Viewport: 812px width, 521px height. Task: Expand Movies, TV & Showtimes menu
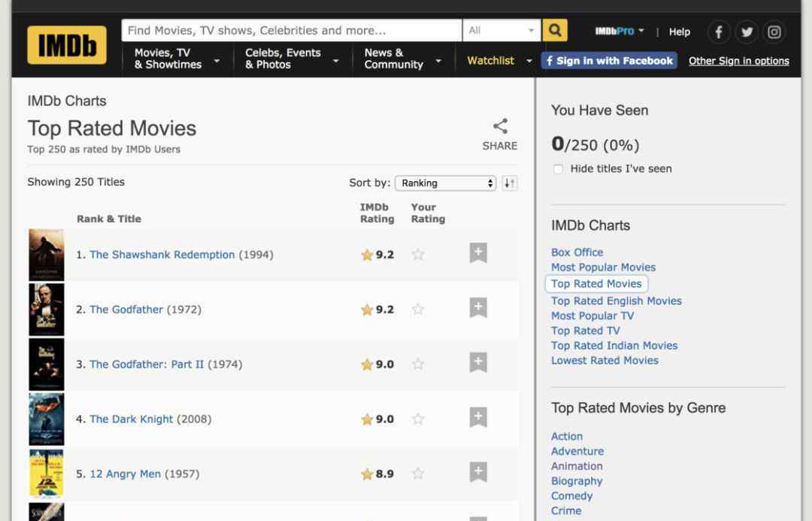pyautogui.click(x=177, y=59)
